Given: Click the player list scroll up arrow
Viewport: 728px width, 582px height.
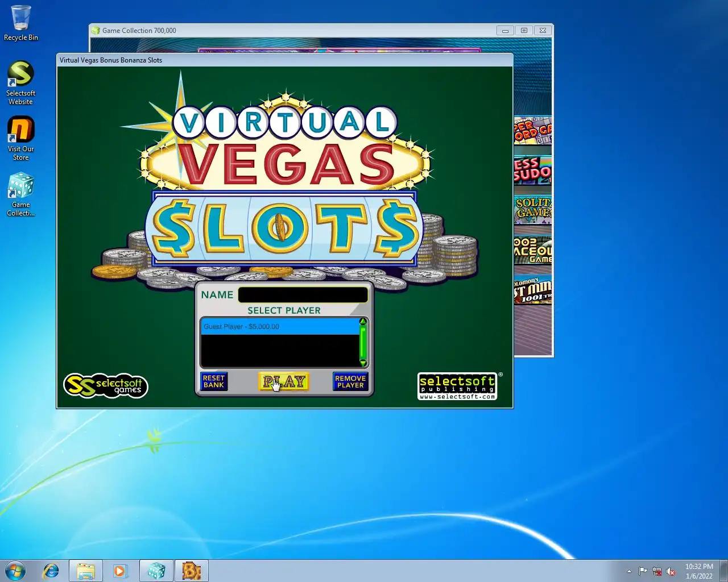Looking at the screenshot, I should [363, 322].
